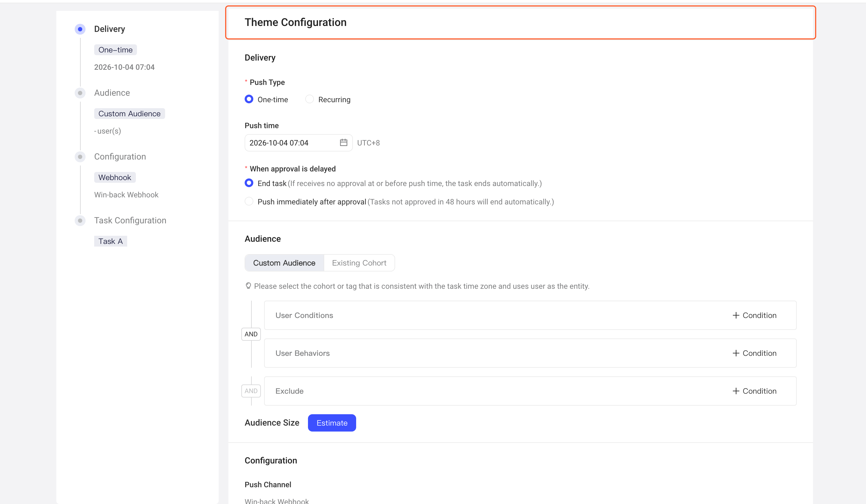Viewport: 866px width, 504px height.
Task: Click the UTC+8 timezone label
Action: (368, 143)
